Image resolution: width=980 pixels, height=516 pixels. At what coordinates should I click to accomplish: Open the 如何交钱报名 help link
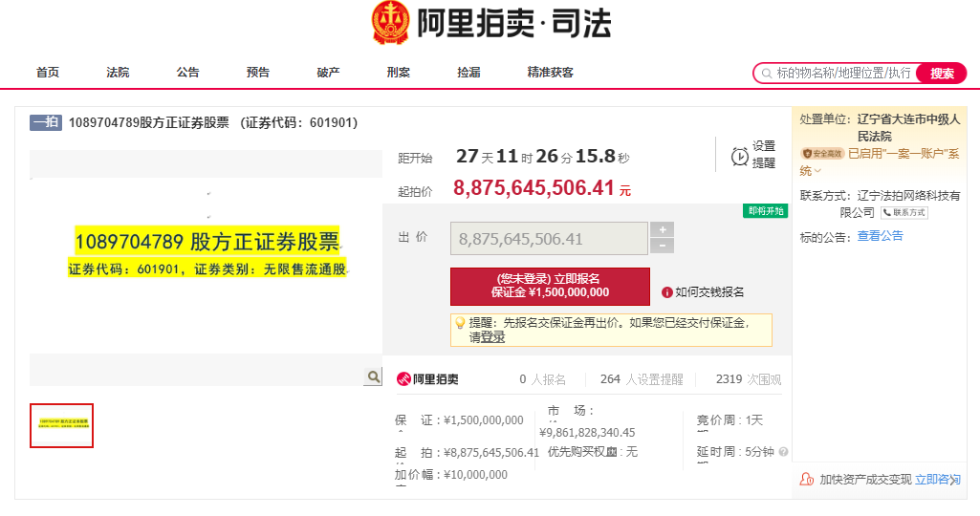click(x=709, y=292)
